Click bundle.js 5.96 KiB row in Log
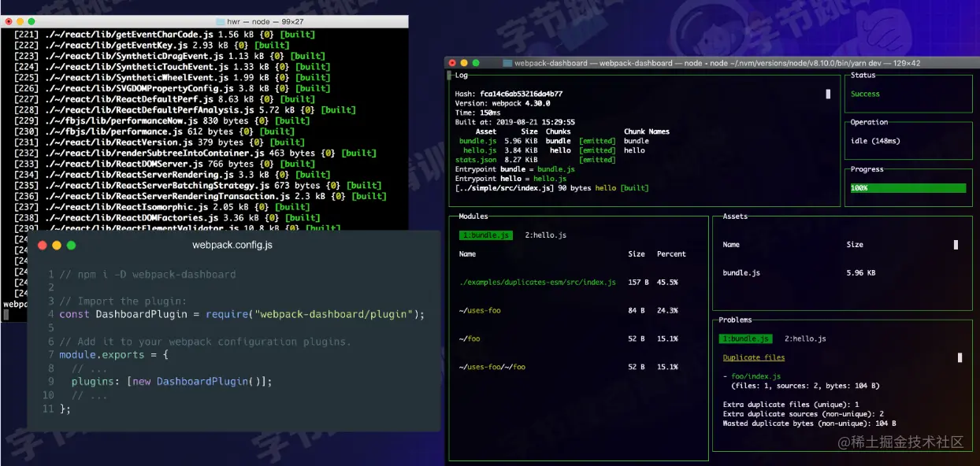980x466 pixels. [553, 141]
